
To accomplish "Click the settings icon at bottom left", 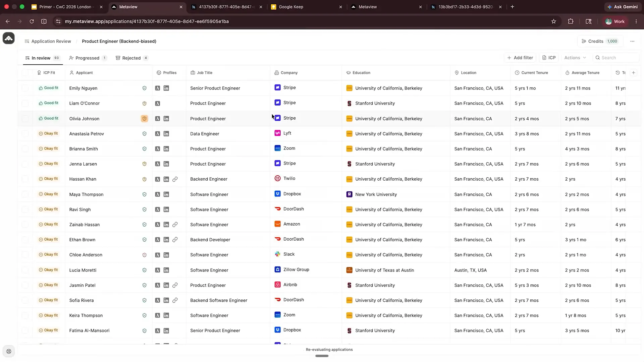I will click(9, 351).
